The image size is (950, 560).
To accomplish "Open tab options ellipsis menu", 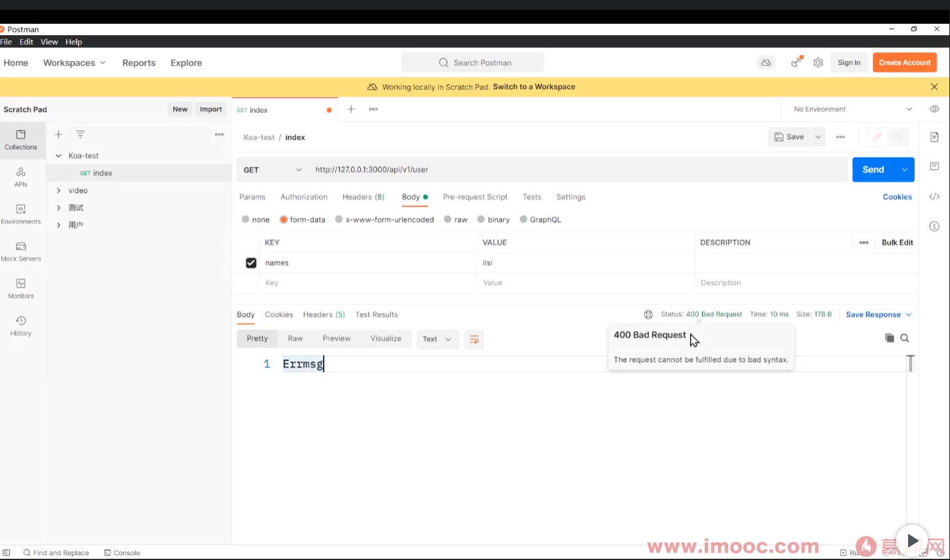I will coord(374,109).
